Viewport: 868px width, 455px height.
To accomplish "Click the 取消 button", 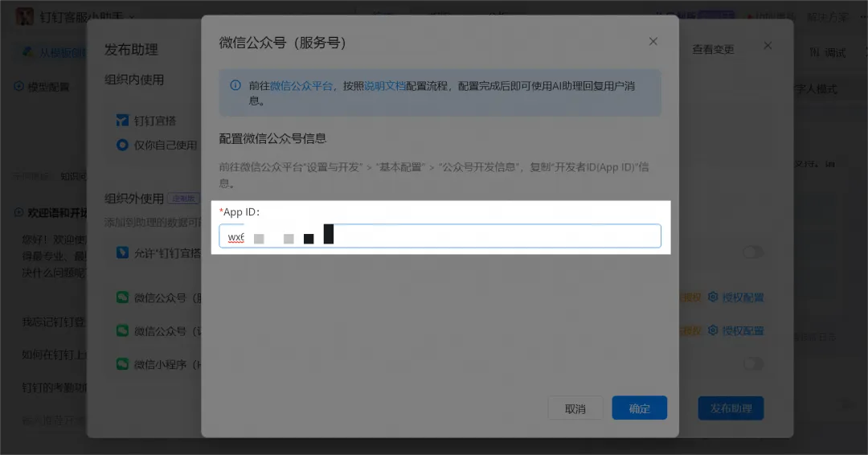I will pyautogui.click(x=575, y=408).
